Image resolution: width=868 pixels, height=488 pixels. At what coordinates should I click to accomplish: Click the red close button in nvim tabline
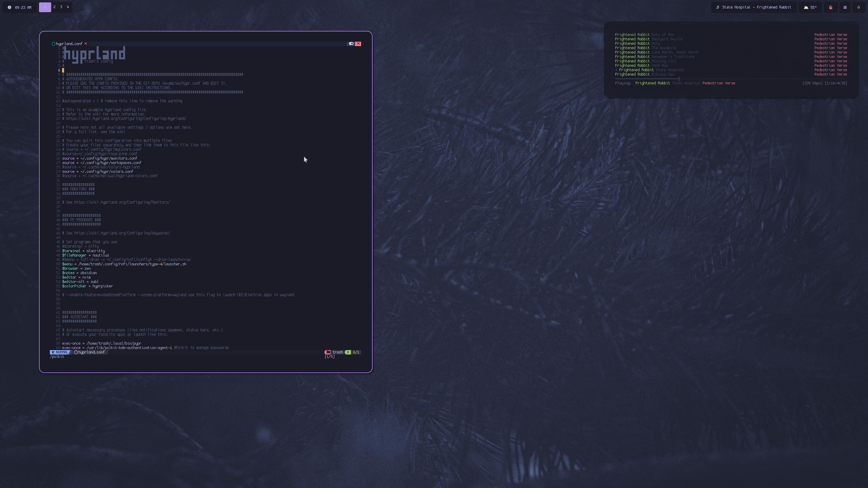tap(358, 44)
